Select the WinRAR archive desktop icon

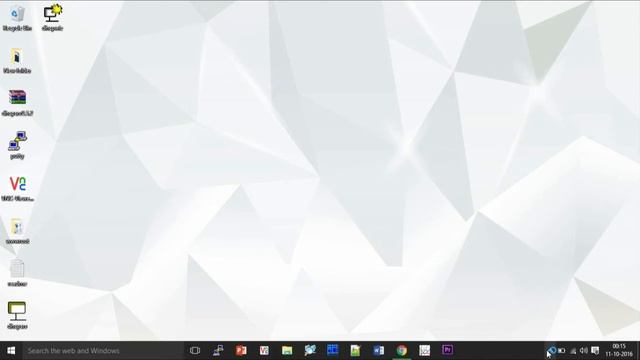[17, 102]
